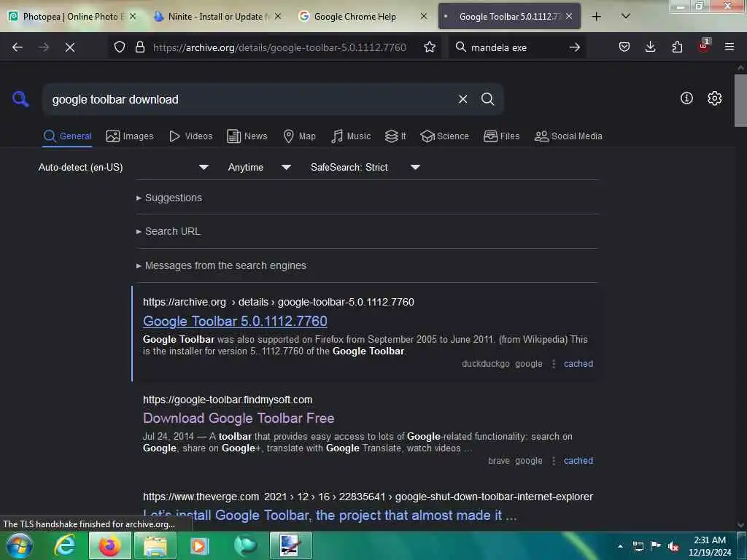The height and width of the screenshot is (560, 747).
Task: Open more options for archive.org result
Action: 553,364
